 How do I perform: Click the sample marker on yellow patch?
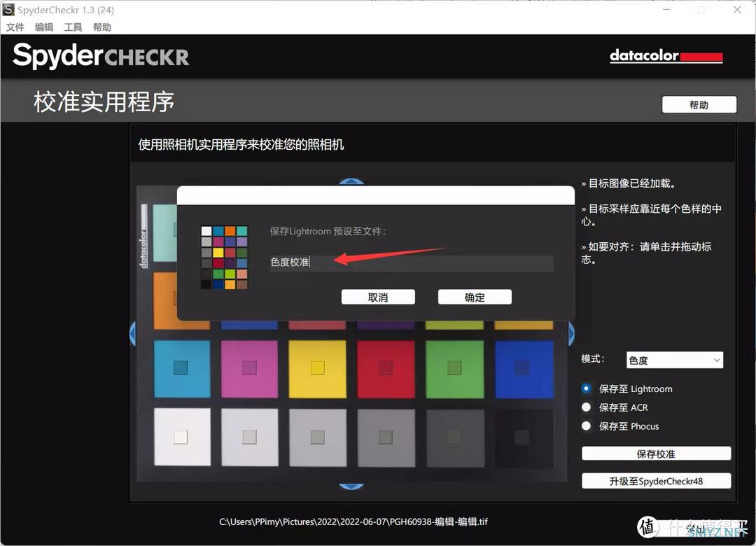point(317,367)
